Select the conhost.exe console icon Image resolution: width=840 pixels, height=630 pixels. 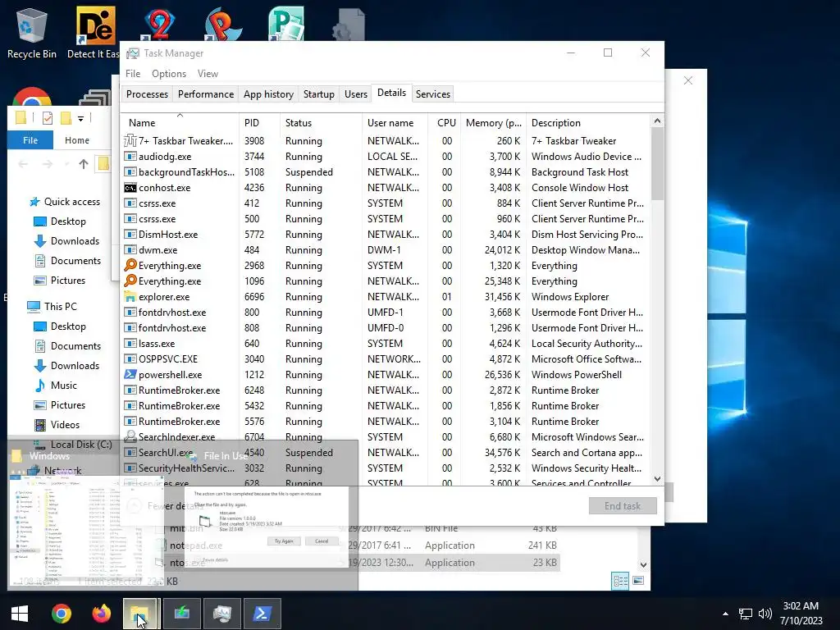click(x=130, y=188)
